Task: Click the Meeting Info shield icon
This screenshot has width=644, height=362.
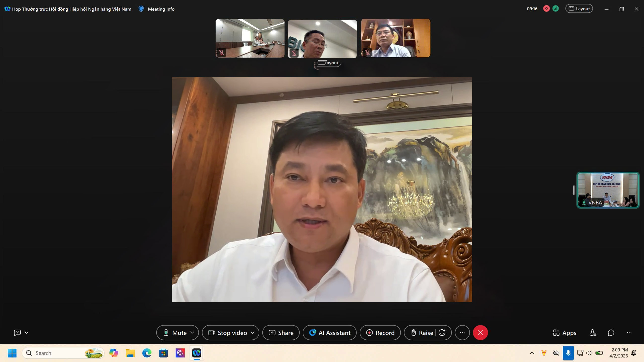Action: (141, 9)
